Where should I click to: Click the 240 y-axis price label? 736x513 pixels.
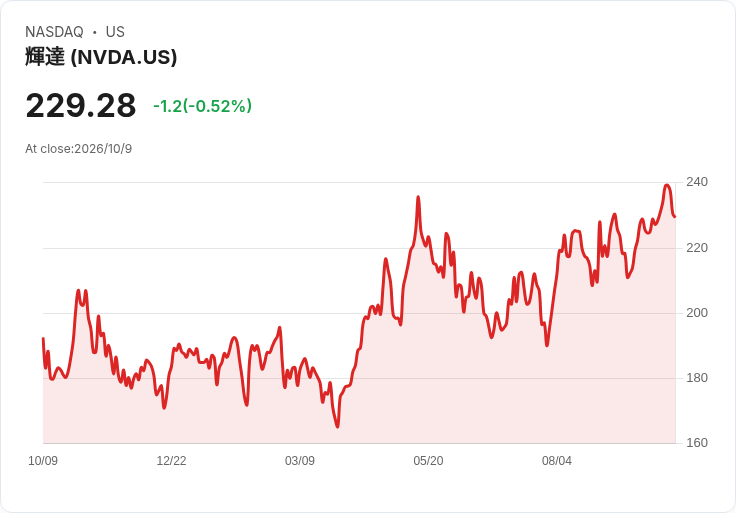click(697, 182)
